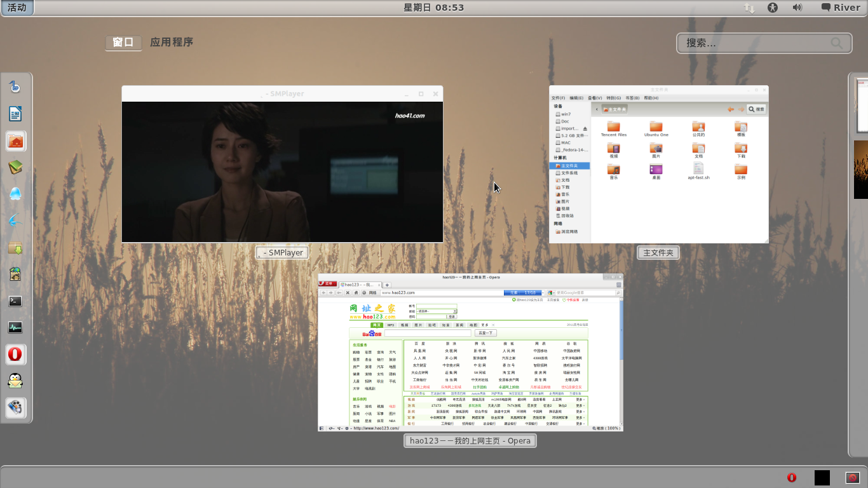Click the stop (X) button in Opera's toolbar
The image size is (868, 488).
pyautogui.click(x=348, y=293)
